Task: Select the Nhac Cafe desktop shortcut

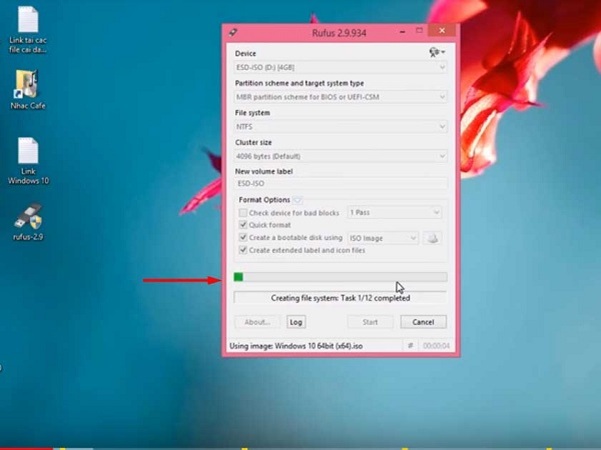Action: tap(28, 89)
